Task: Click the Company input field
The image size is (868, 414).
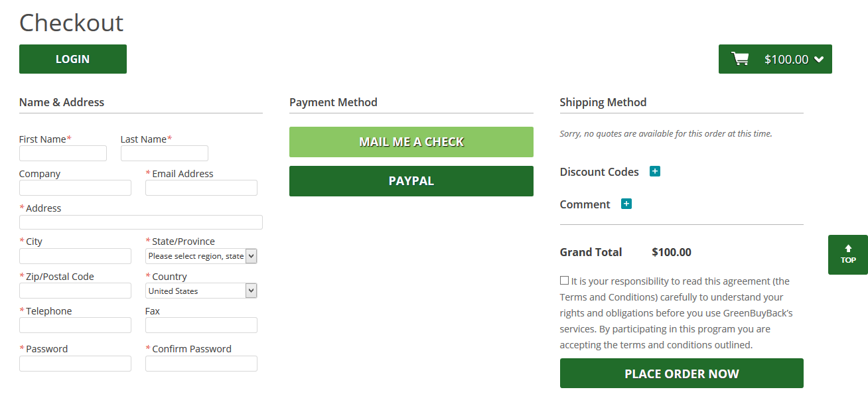Action: (75, 188)
